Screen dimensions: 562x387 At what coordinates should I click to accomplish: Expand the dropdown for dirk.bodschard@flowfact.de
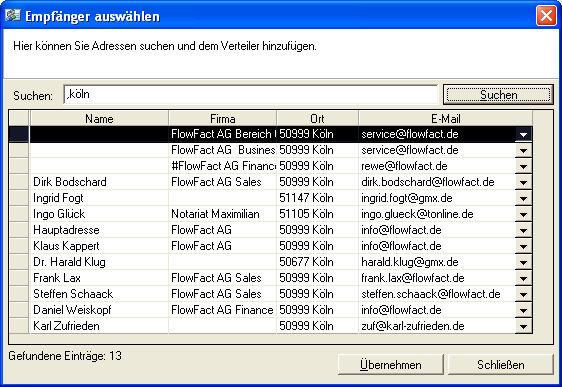click(523, 182)
